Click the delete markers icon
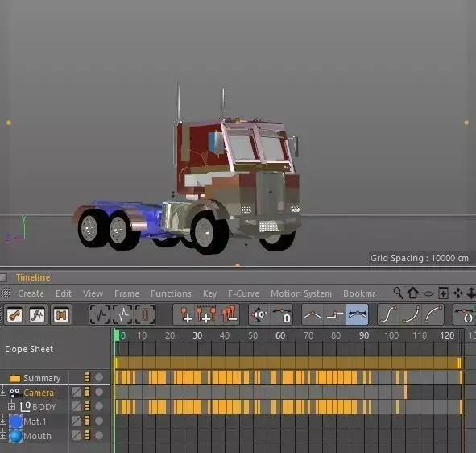The image size is (476, 453). tap(230, 314)
